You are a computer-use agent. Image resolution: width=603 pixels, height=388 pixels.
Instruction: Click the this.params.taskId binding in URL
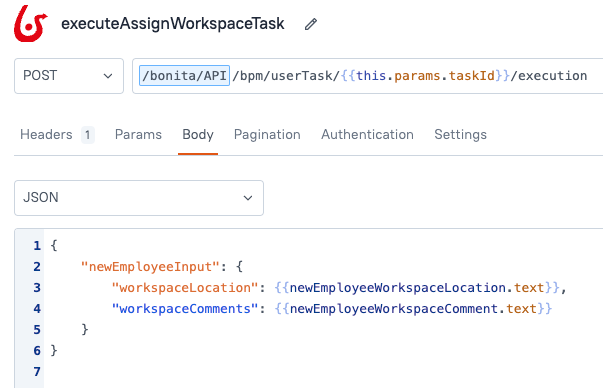(425, 76)
